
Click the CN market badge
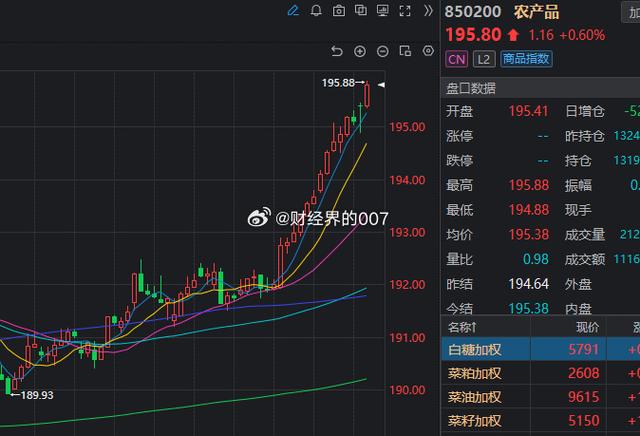(x=456, y=59)
